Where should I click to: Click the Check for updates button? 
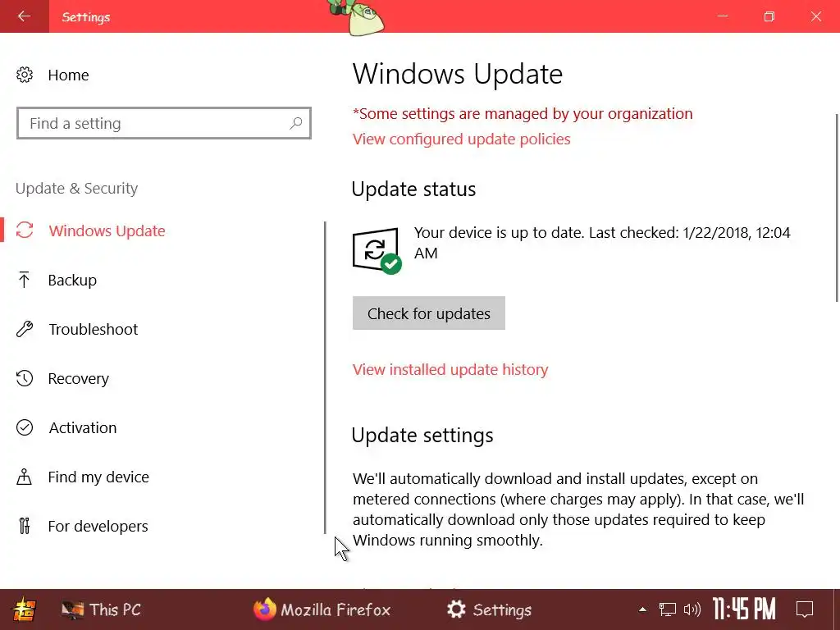click(x=428, y=313)
